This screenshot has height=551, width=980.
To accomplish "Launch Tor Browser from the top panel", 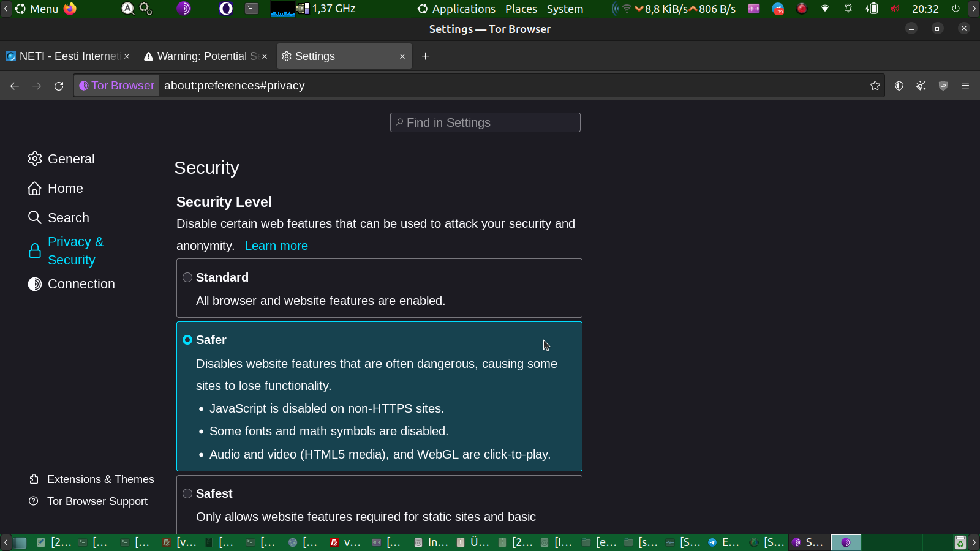I will tap(184, 9).
